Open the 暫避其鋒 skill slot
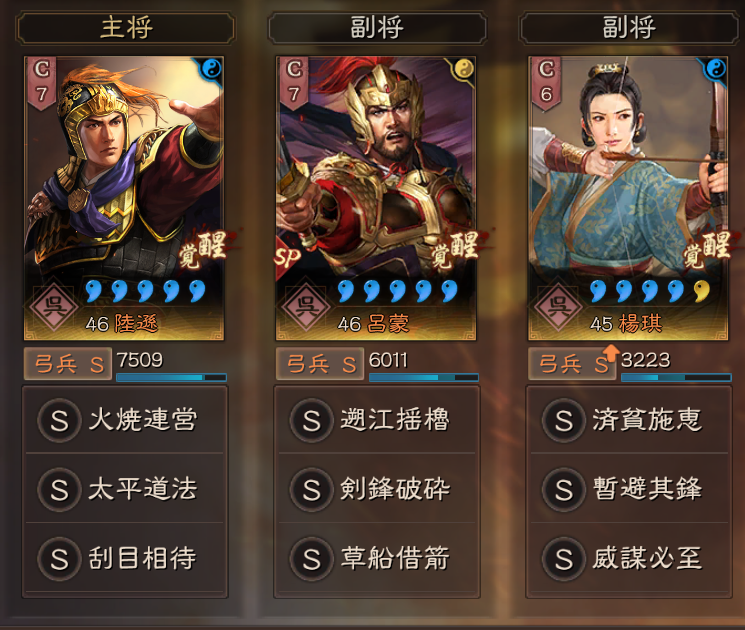 pos(629,488)
